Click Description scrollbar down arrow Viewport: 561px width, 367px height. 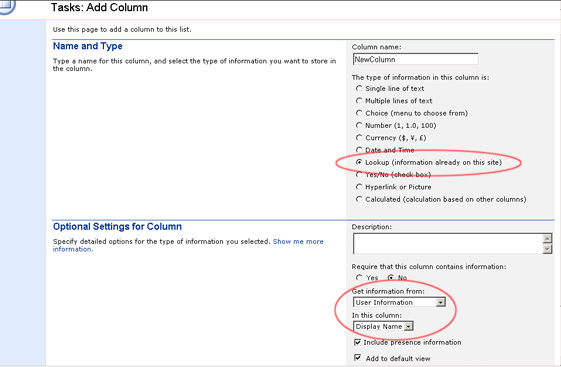pyautogui.click(x=547, y=249)
